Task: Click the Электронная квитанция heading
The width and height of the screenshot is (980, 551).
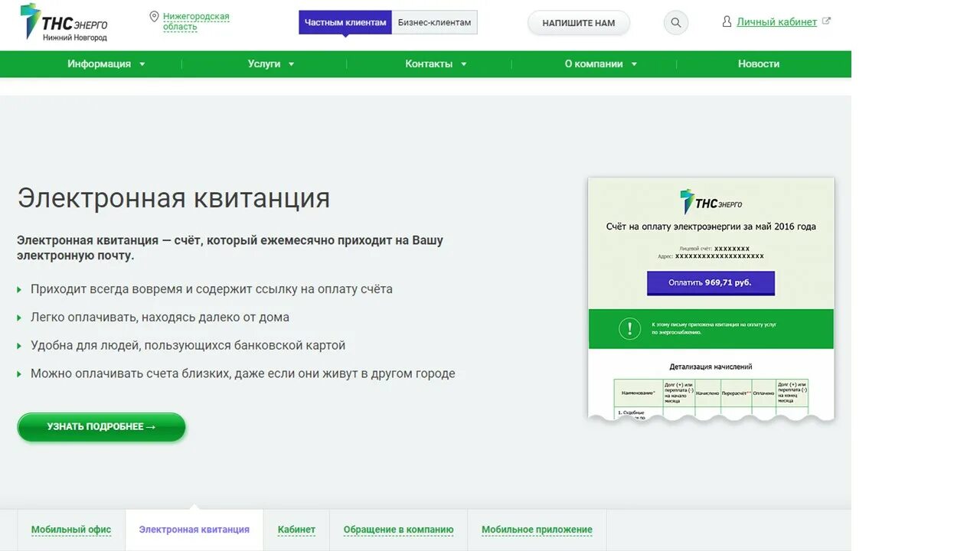Action: tap(174, 197)
